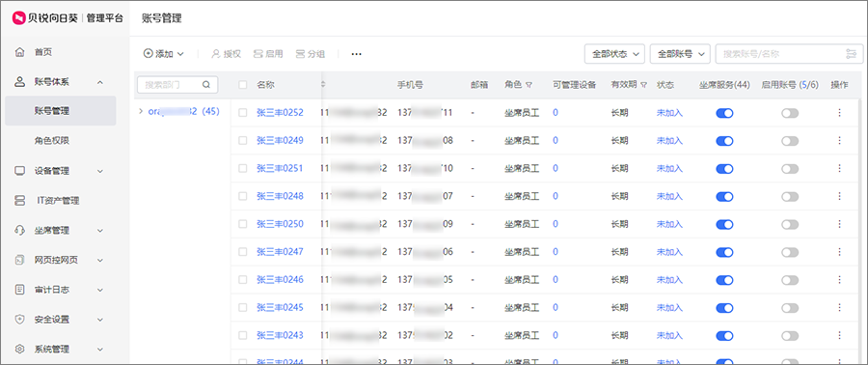Open row actions menu for 张三丰0252

[839, 112]
